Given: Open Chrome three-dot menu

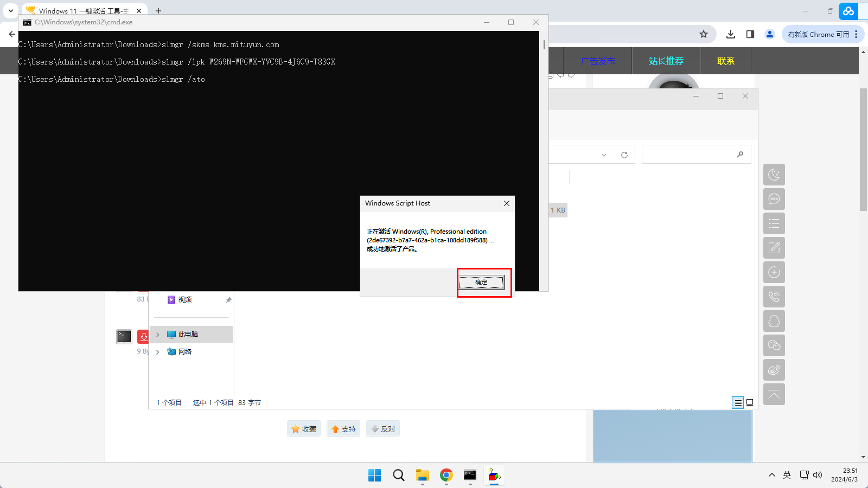Looking at the screenshot, I should (x=856, y=34).
